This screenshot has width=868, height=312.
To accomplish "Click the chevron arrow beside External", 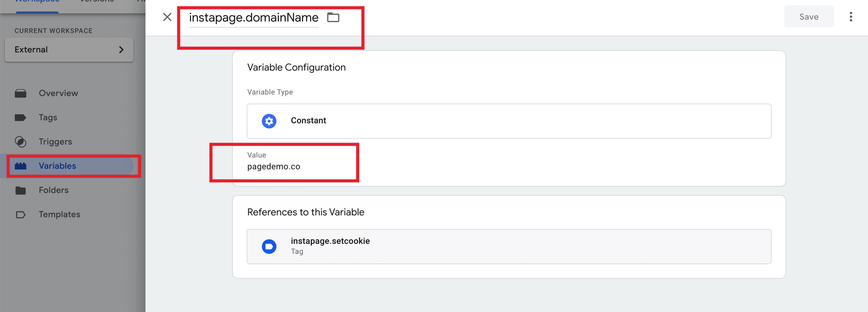I will click(121, 50).
